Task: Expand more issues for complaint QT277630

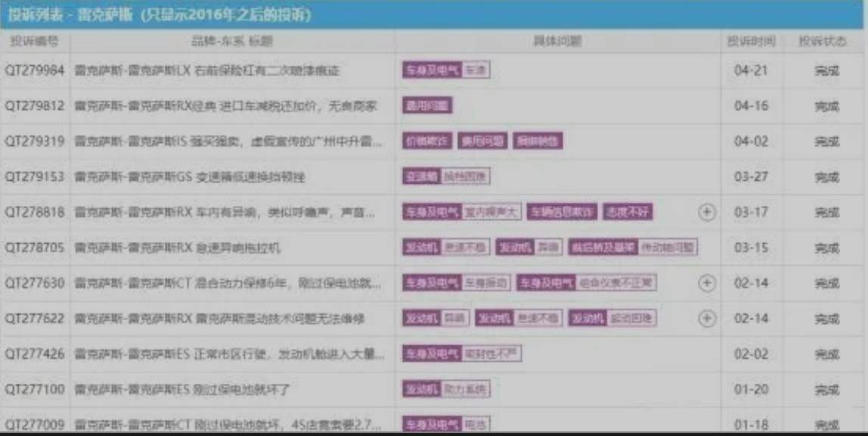Action: [706, 283]
